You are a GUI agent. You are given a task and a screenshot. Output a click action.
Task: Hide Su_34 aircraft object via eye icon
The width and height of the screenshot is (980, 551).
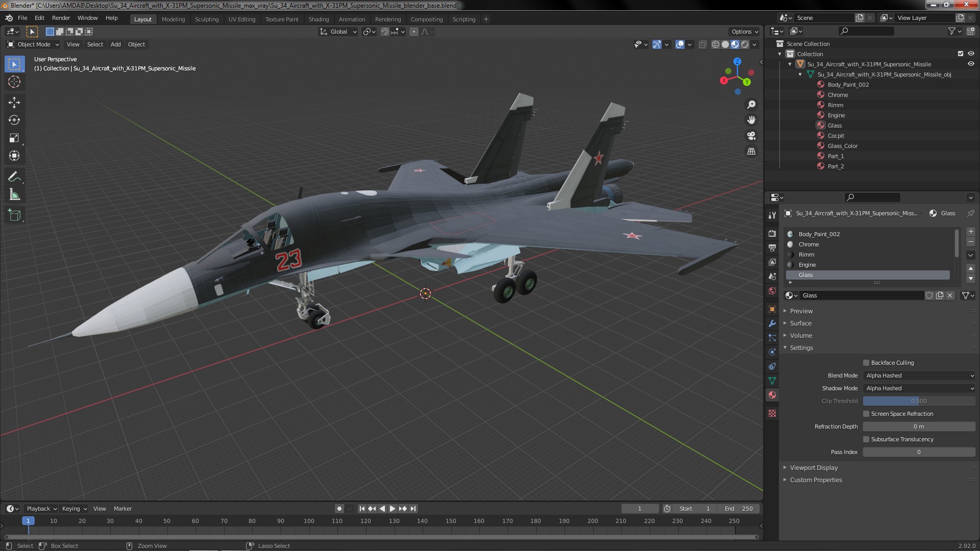point(971,64)
